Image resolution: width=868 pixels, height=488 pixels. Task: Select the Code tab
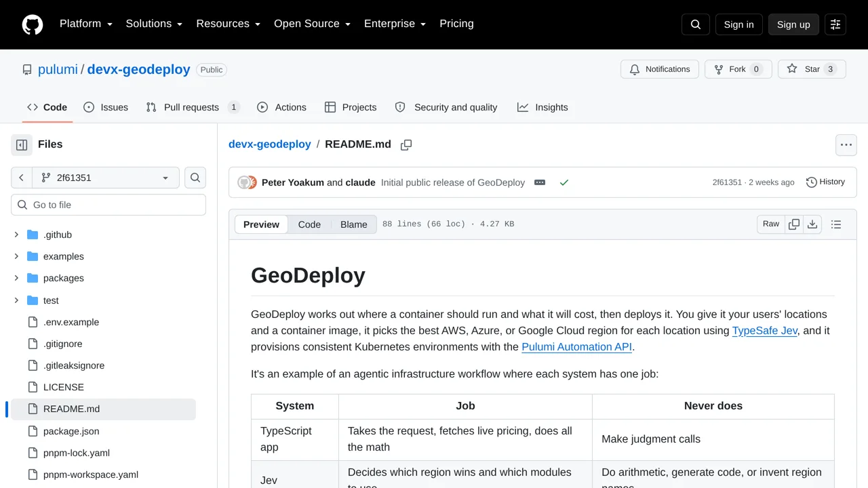tap(47, 107)
